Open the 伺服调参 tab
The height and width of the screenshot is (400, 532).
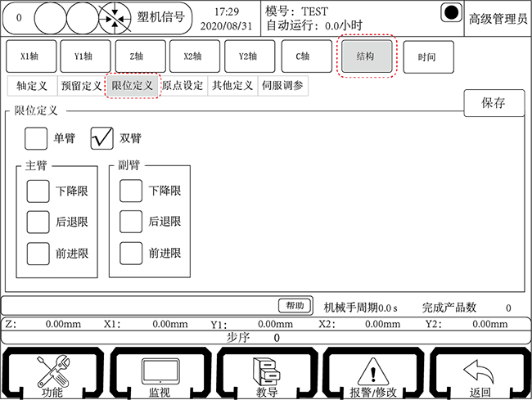point(284,86)
